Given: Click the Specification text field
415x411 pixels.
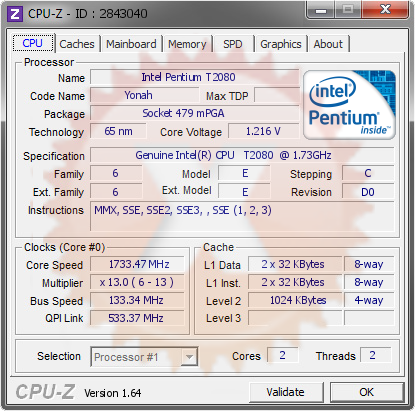Looking at the screenshot, I should [242, 155].
